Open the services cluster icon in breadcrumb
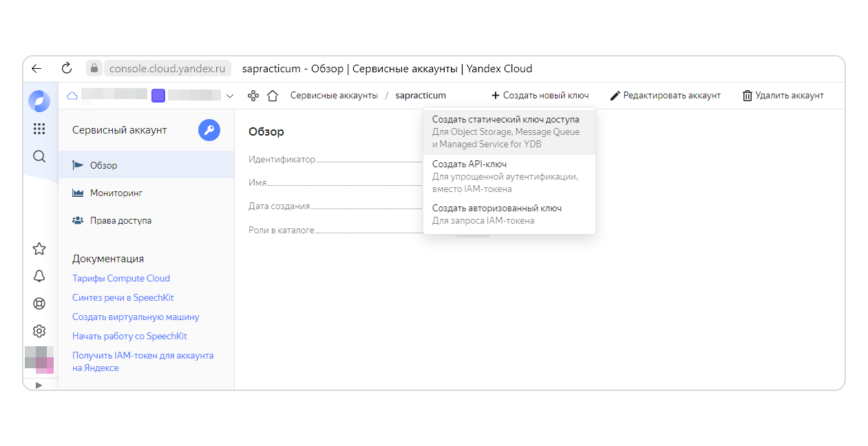868x446 pixels. (253, 96)
